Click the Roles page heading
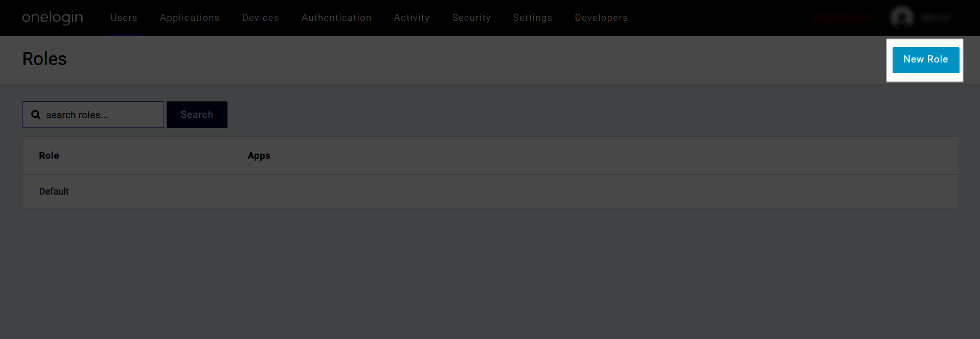 tap(44, 59)
